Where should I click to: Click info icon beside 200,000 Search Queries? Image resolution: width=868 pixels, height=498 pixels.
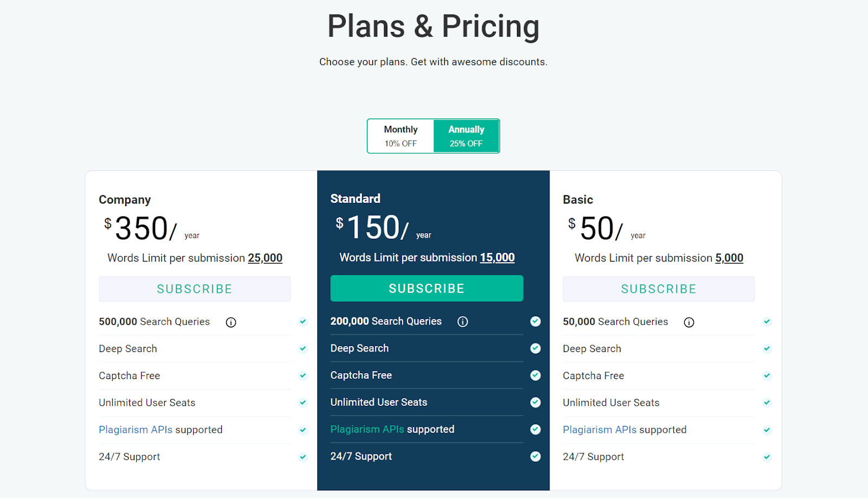pos(463,322)
